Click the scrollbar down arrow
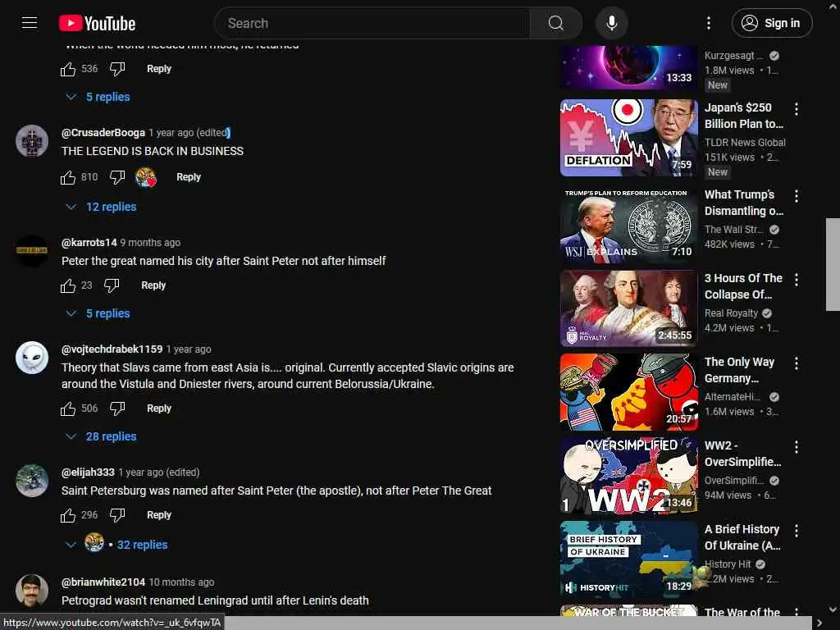This screenshot has height=630, width=840. (x=833, y=609)
